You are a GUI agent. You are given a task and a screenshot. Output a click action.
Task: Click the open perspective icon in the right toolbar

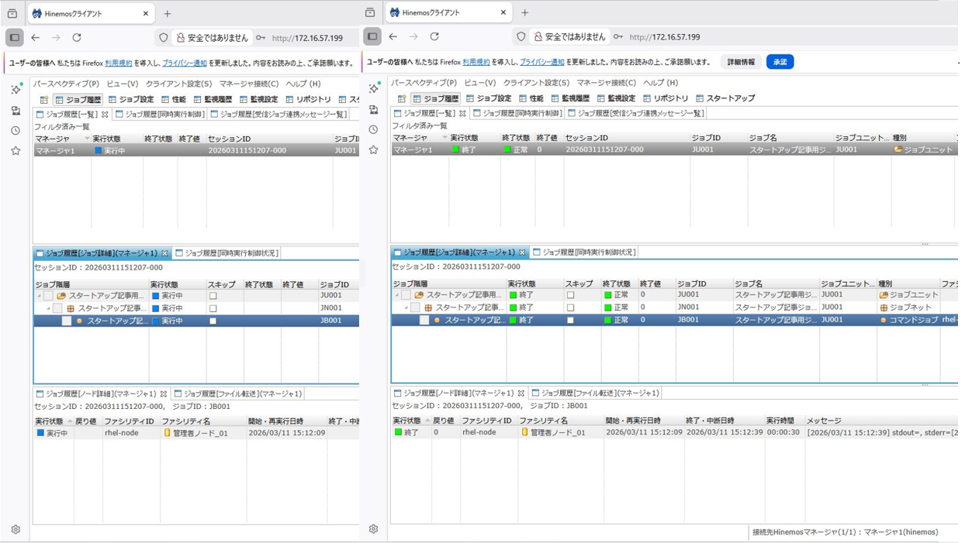click(401, 99)
